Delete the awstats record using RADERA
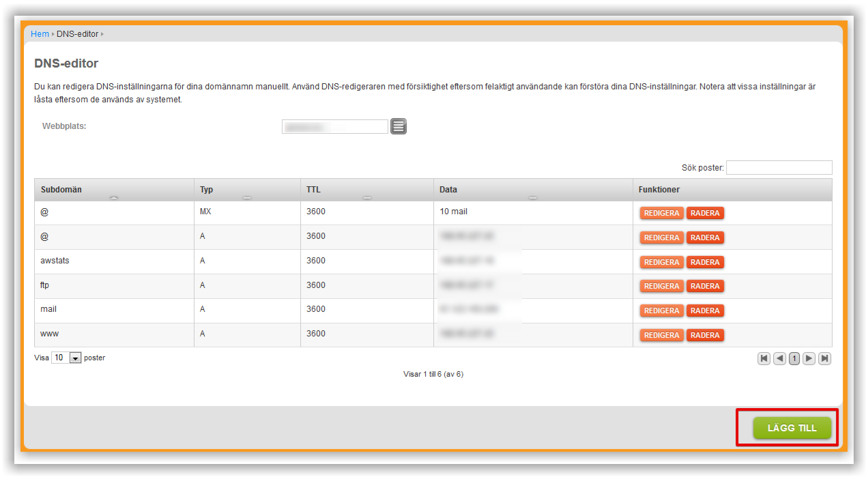Viewport: 868px width, 479px height. pos(705,261)
